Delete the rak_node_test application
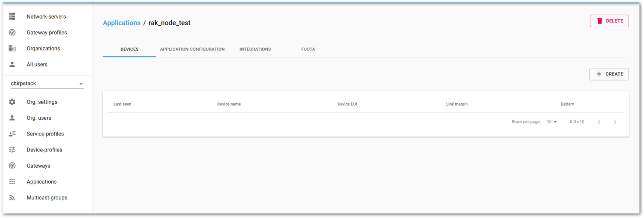Screen dimensions: 644x218 (609, 21)
